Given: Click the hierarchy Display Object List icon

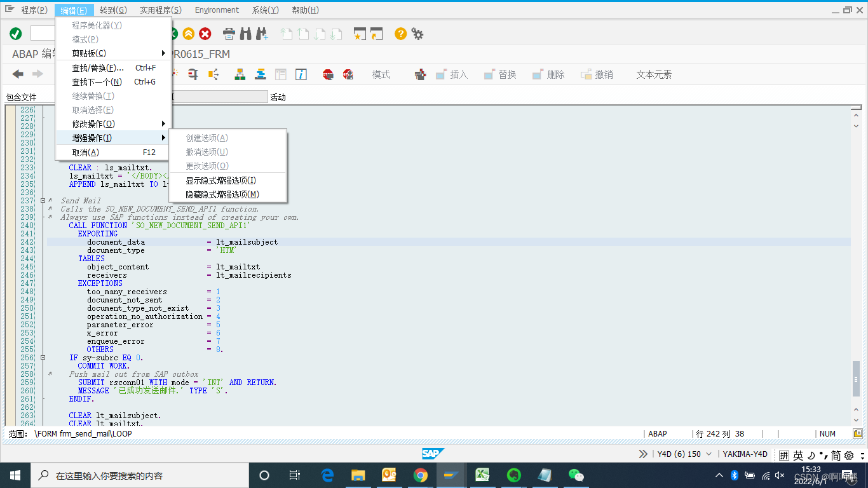Looking at the screenshot, I should click(x=240, y=74).
